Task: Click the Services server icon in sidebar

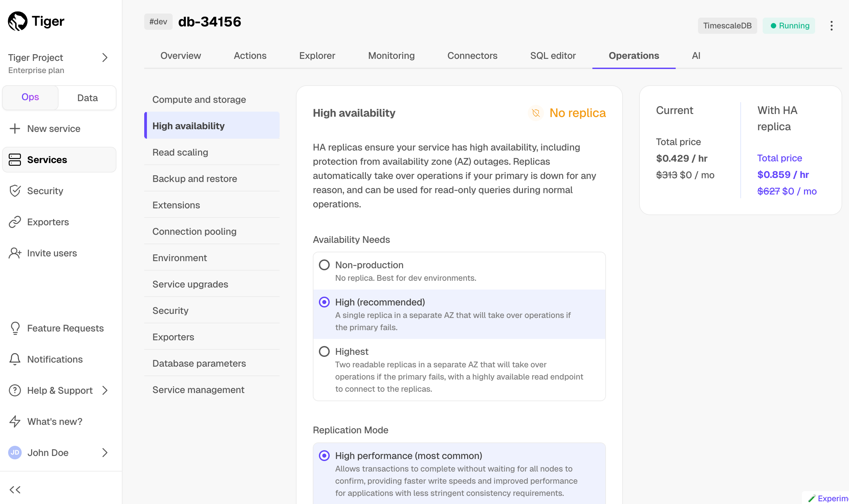Action: [15, 160]
